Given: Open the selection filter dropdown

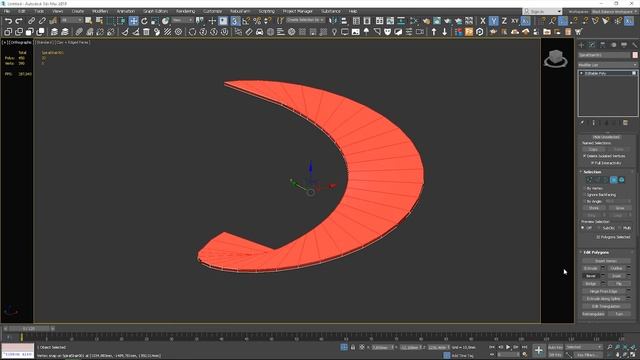Looking at the screenshot, I should 71,20.
